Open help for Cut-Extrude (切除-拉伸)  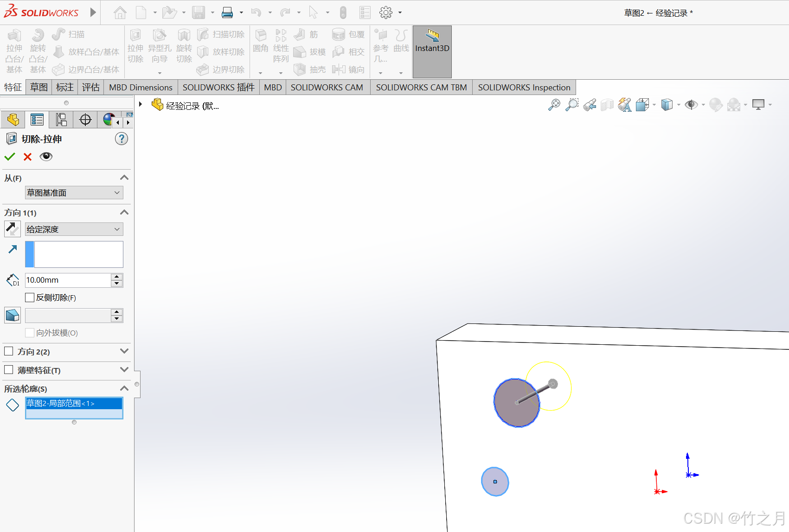(x=122, y=139)
